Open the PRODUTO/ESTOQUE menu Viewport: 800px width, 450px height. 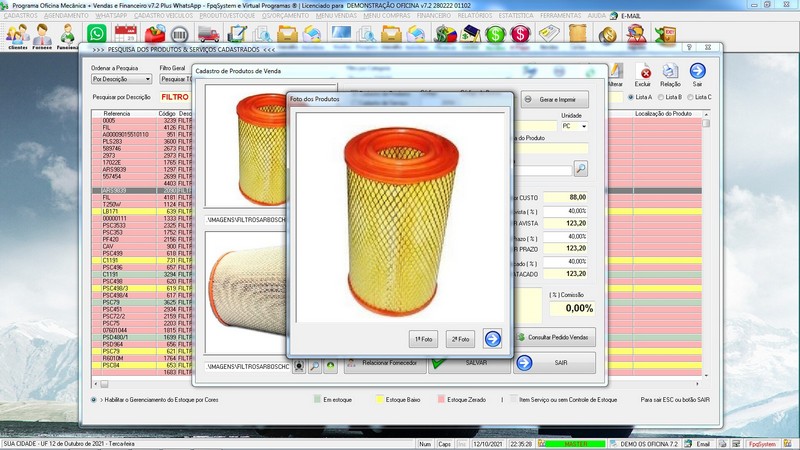[x=227, y=16]
